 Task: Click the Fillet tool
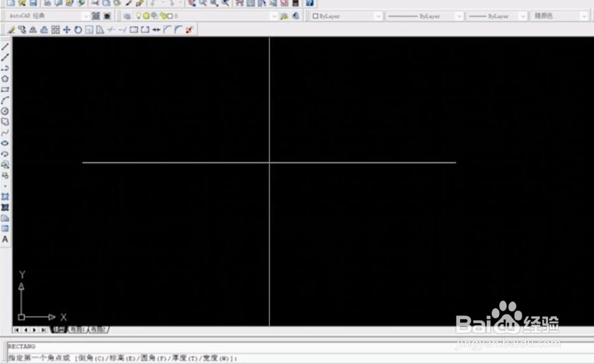[178, 29]
